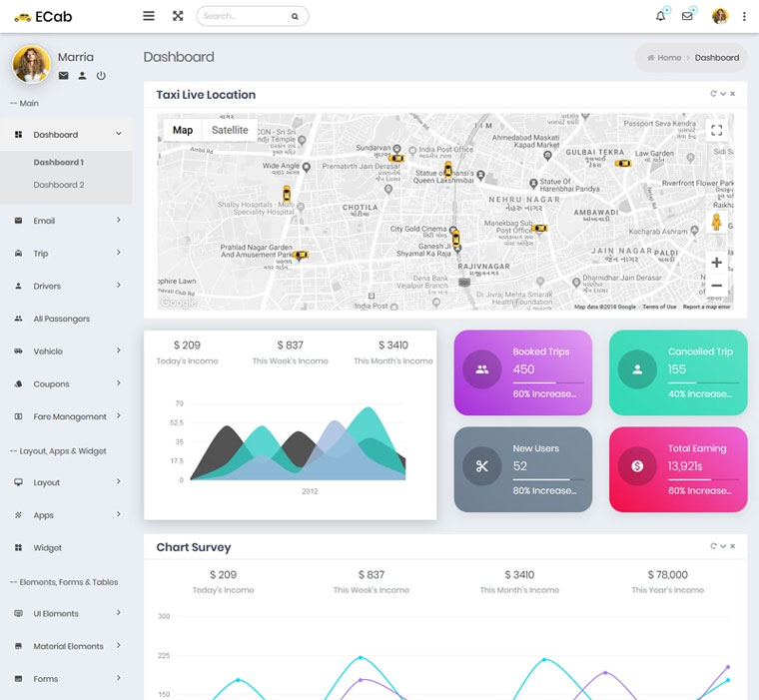Click the hamburger menu icon in header
Image resolution: width=759 pixels, height=700 pixels.
(149, 16)
